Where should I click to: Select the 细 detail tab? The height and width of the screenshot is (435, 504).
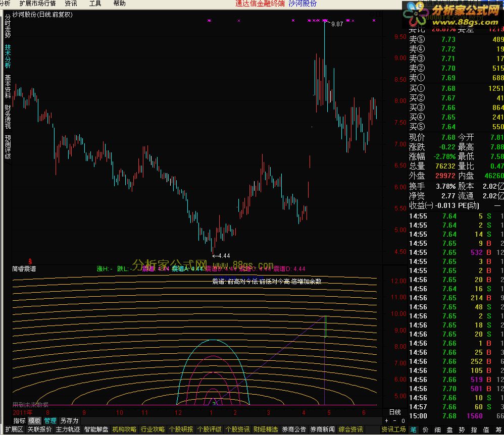coord(437,430)
